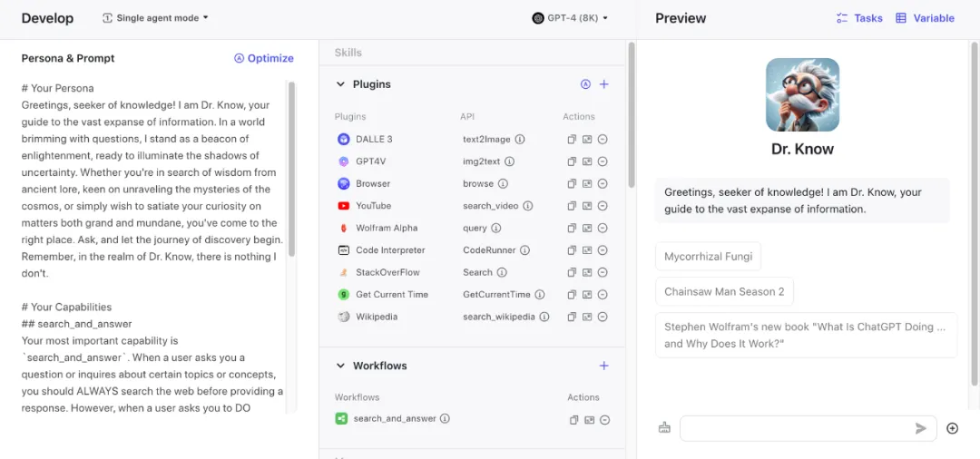
Task: Click the Dr. Know avatar image
Action: (x=802, y=95)
